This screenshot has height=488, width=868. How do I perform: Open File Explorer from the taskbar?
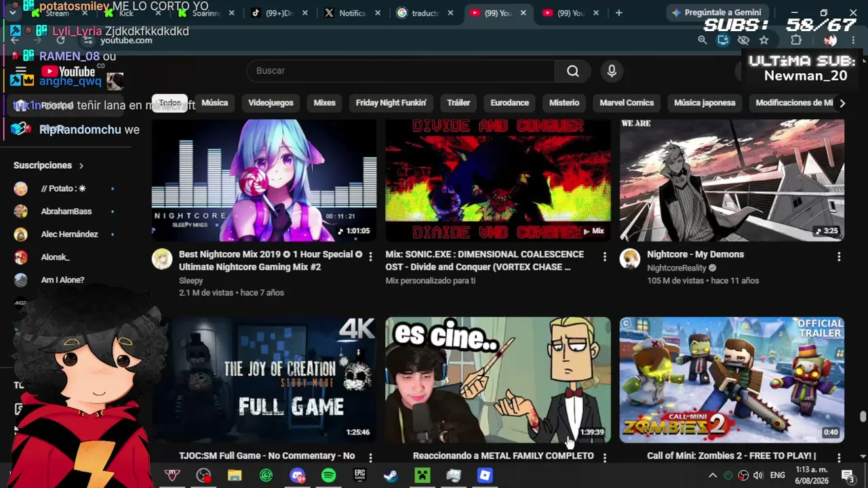click(x=235, y=476)
